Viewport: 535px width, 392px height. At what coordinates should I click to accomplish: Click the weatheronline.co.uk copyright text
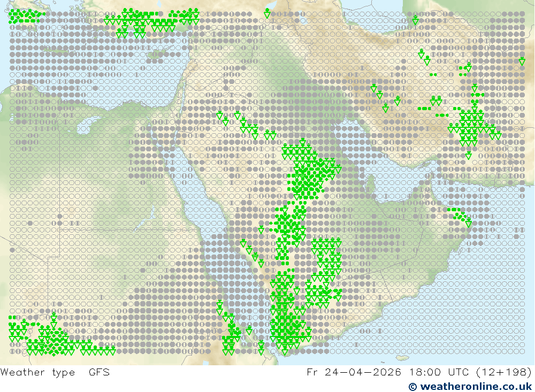coord(470,387)
